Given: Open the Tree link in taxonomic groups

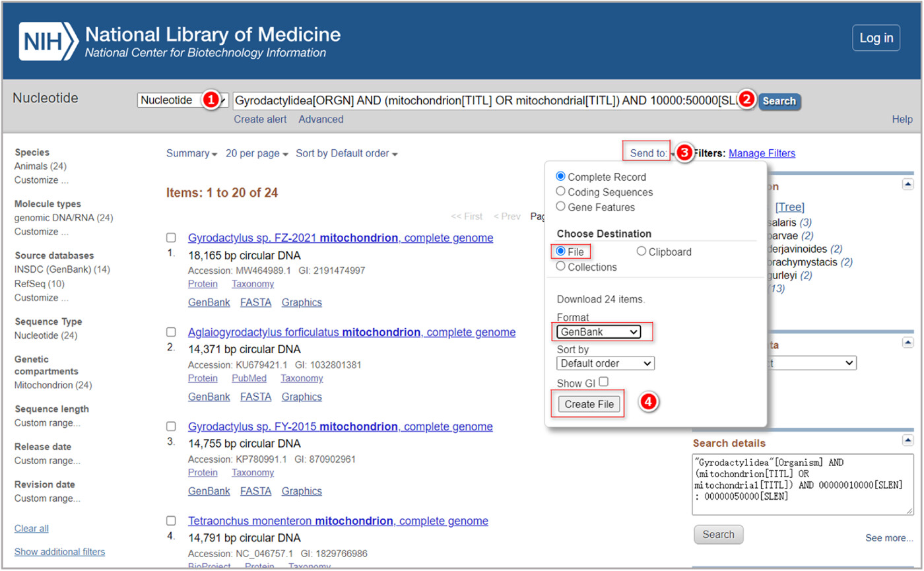Looking at the screenshot, I should click(790, 207).
